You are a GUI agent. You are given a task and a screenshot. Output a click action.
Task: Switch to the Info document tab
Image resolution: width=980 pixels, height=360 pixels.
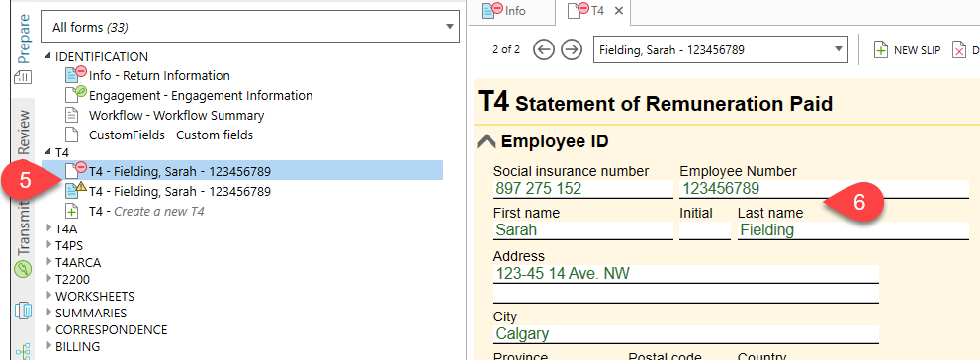point(503,11)
